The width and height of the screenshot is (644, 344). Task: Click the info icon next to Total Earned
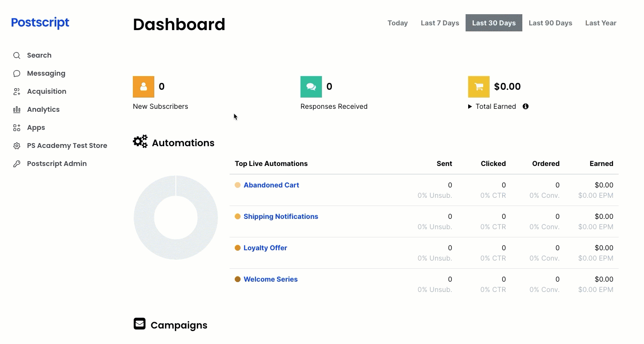pos(525,106)
